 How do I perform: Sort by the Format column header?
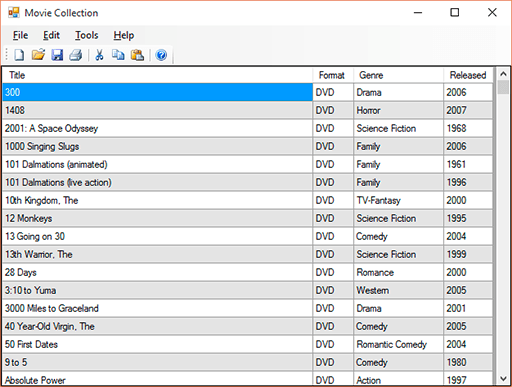333,75
